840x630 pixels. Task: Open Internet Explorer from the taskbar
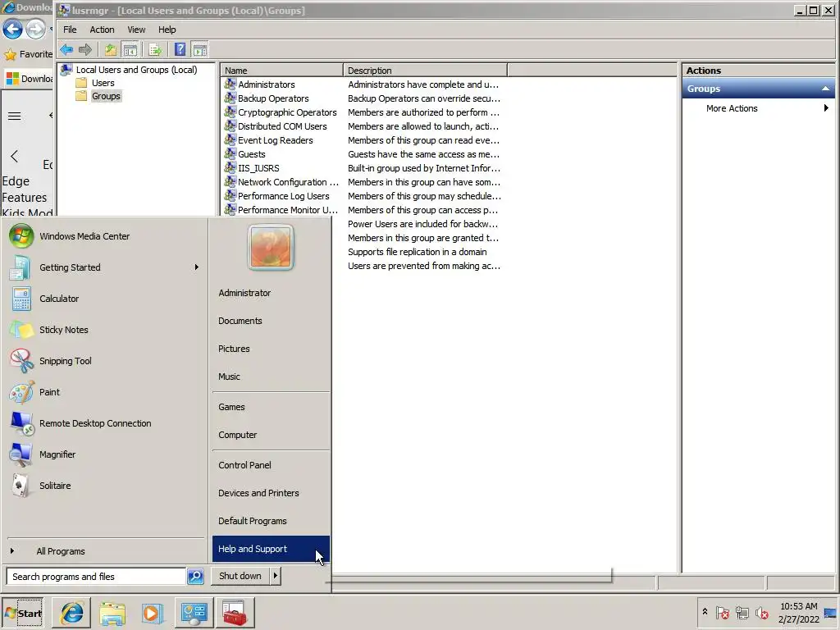[72, 613]
